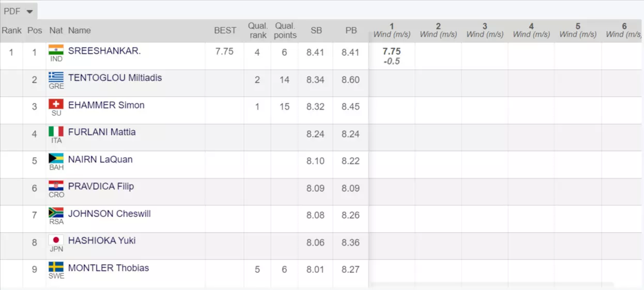Click the Switzerland flag icon
This screenshot has width=644, height=290.
[x=56, y=104]
